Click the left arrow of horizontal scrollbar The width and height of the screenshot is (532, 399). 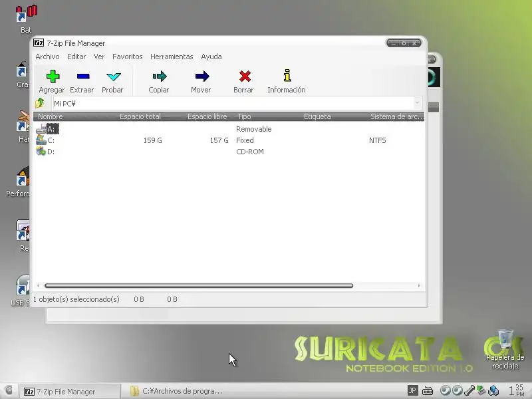[x=38, y=286]
